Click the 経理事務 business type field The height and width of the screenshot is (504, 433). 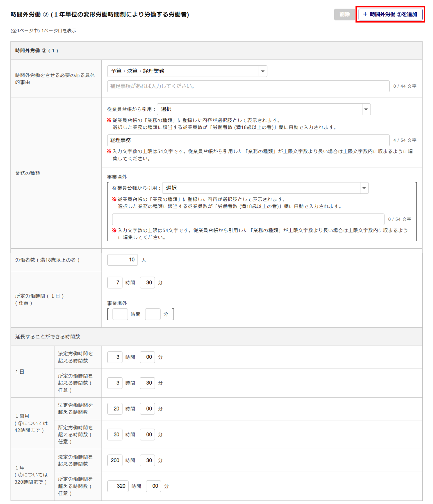pos(248,140)
